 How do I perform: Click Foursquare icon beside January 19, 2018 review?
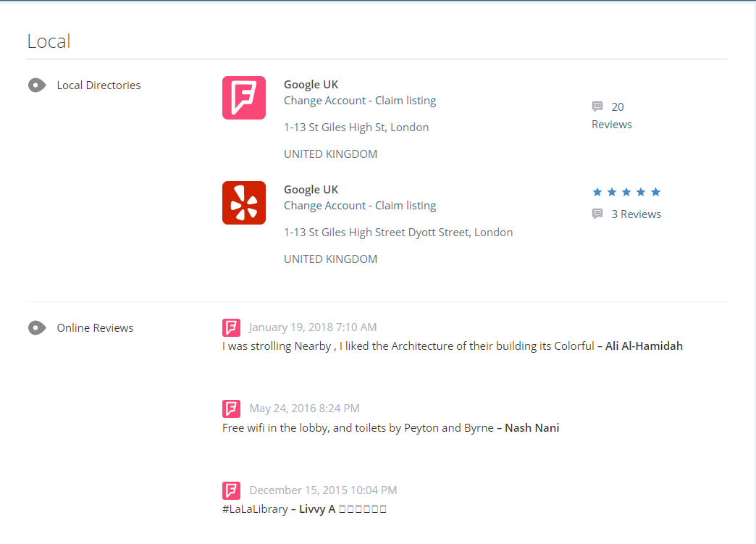(x=231, y=327)
